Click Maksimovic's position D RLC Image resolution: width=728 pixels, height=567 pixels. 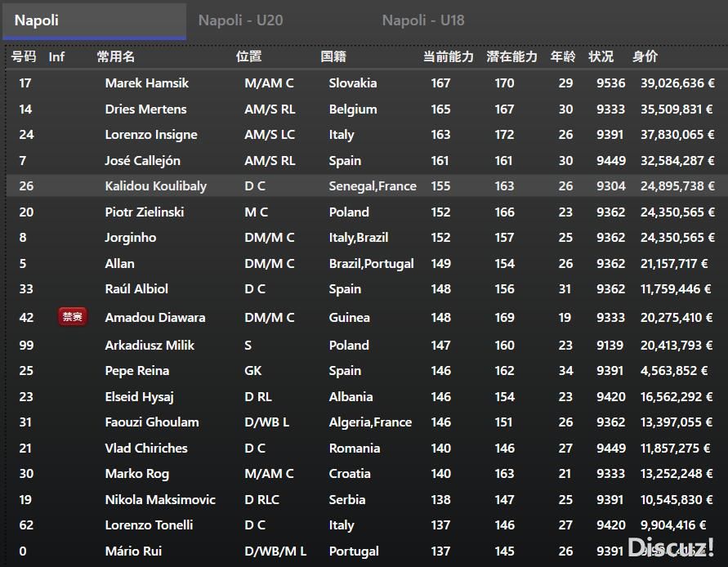[261, 500]
